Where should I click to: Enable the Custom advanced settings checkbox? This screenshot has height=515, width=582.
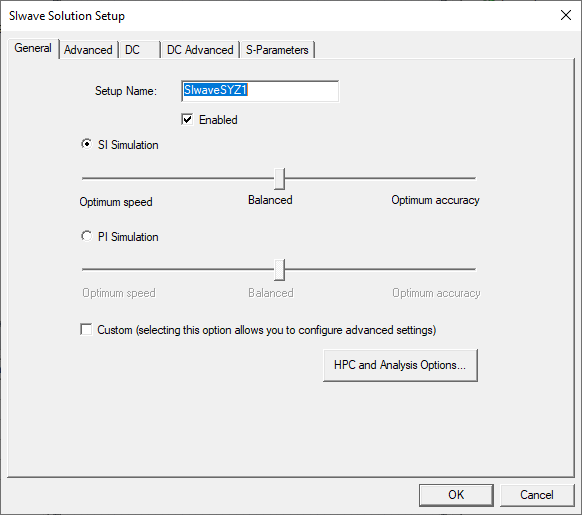tap(86, 329)
